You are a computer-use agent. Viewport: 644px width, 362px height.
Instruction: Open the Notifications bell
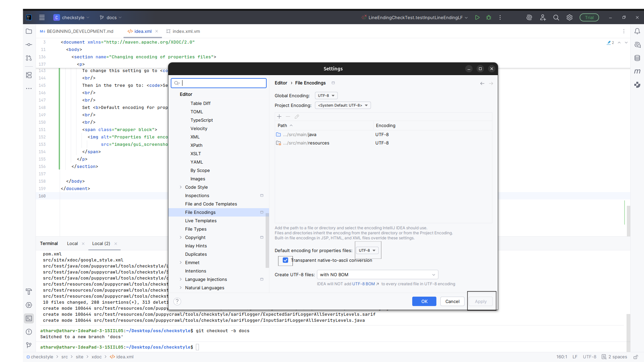(x=638, y=31)
